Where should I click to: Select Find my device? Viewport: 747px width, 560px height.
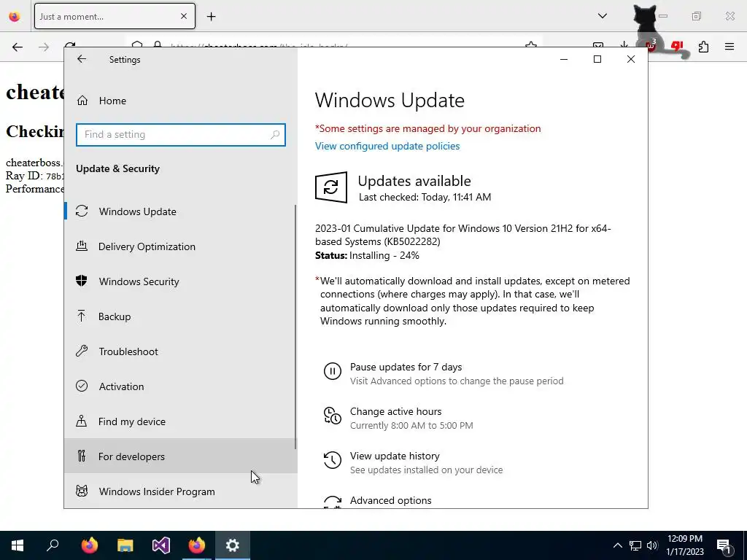181,421
